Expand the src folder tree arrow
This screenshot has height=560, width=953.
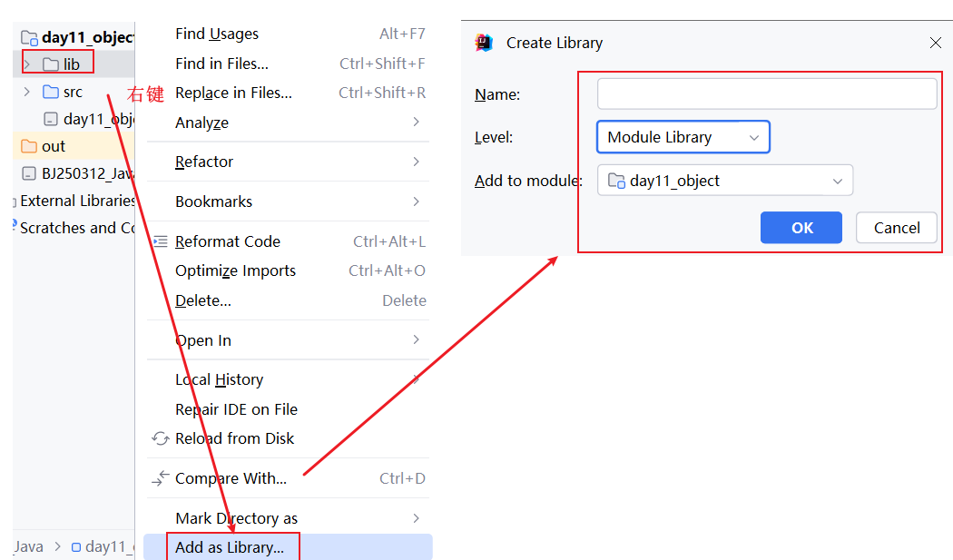click(x=27, y=92)
